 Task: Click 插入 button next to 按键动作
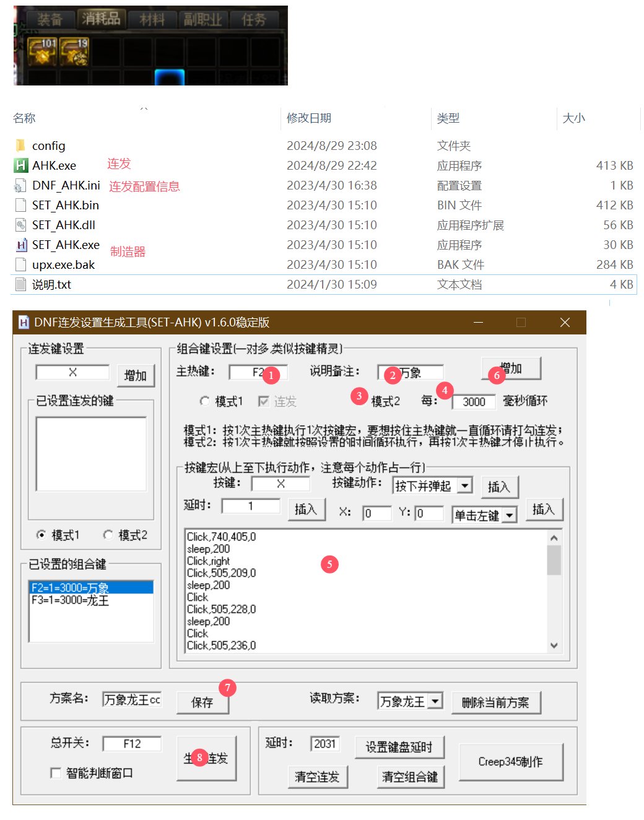[499, 487]
